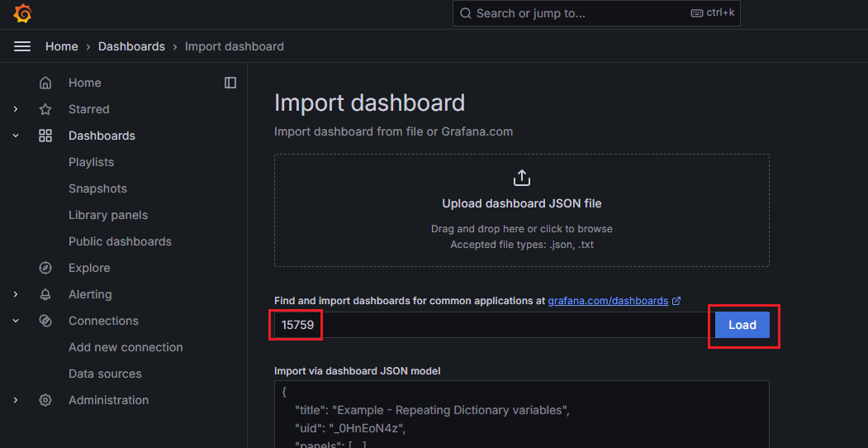Click the Administration gear icon
The image size is (868, 448).
coord(45,400)
